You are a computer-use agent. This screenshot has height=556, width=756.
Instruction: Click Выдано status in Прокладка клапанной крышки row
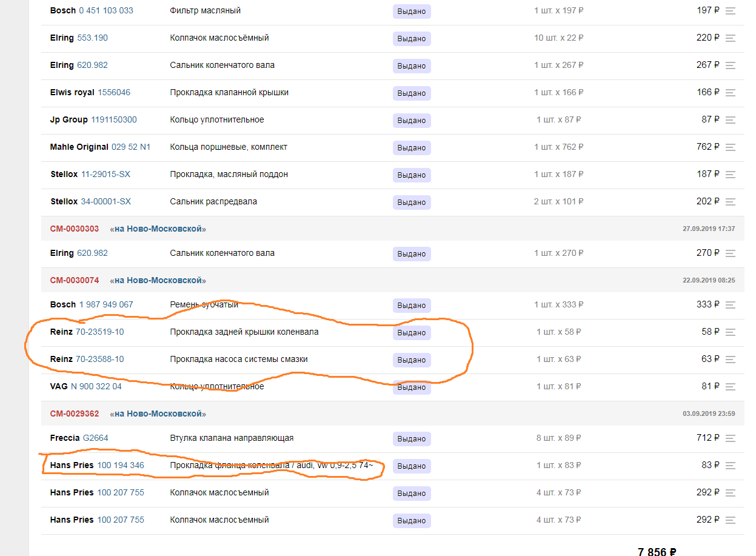412,93
